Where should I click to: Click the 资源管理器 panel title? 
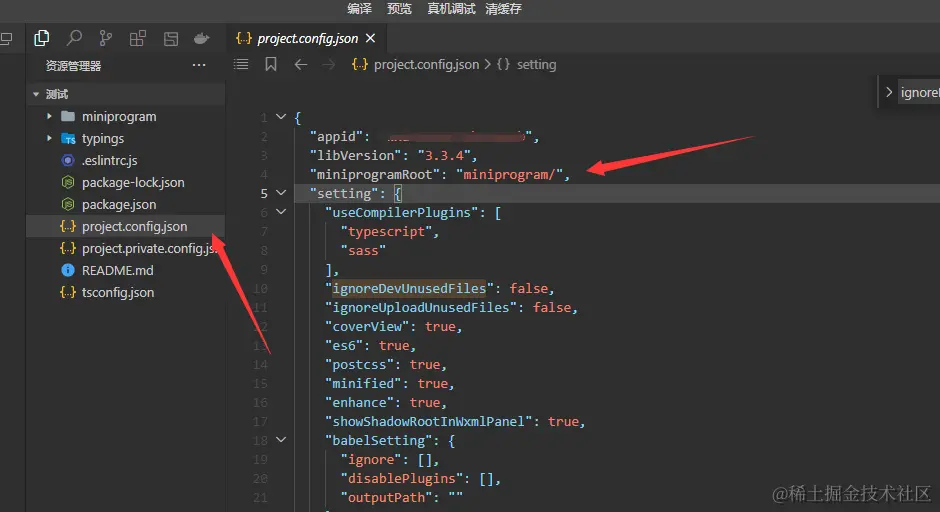[x=73, y=65]
